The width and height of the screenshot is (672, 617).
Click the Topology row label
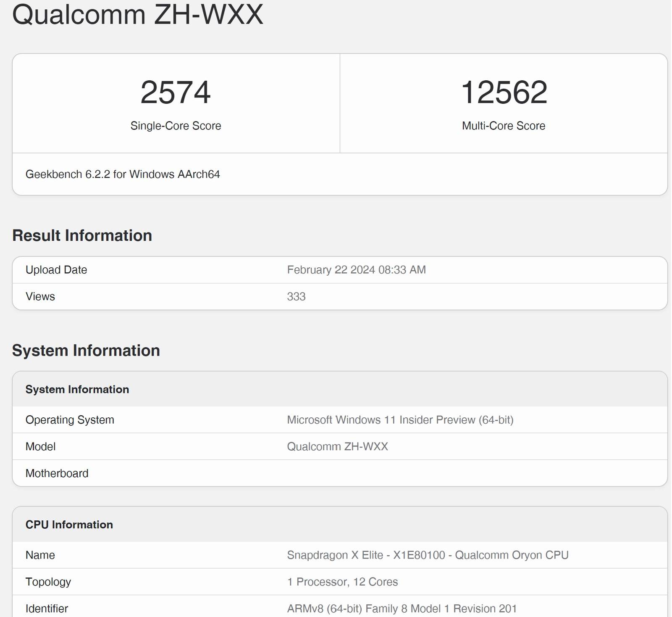pyautogui.click(x=48, y=582)
